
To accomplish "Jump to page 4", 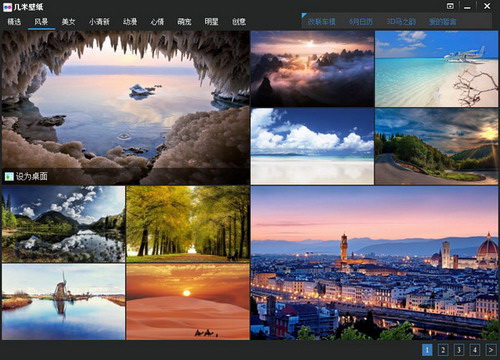I will click(x=475, y=350).
